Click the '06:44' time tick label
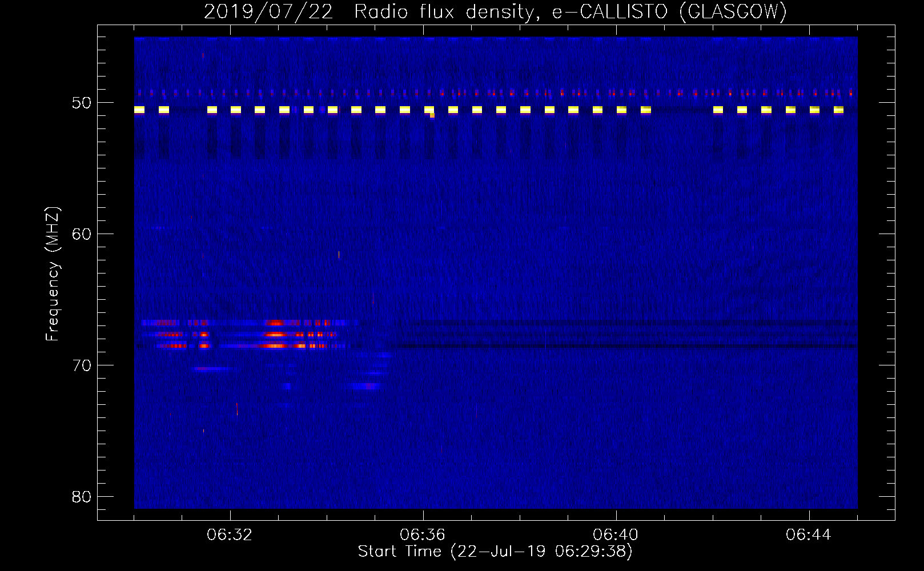The image size is (924, 571). pos(809,535)
